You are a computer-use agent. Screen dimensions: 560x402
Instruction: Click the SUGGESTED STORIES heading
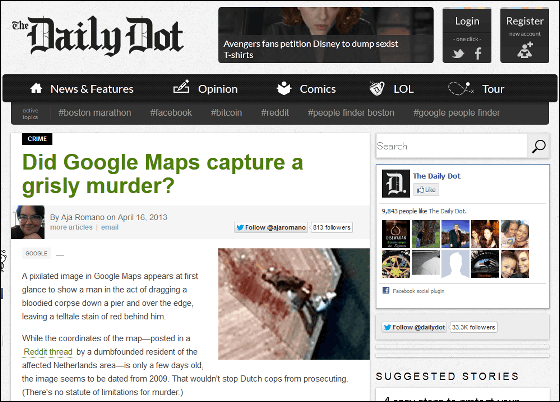click(447, 376)
